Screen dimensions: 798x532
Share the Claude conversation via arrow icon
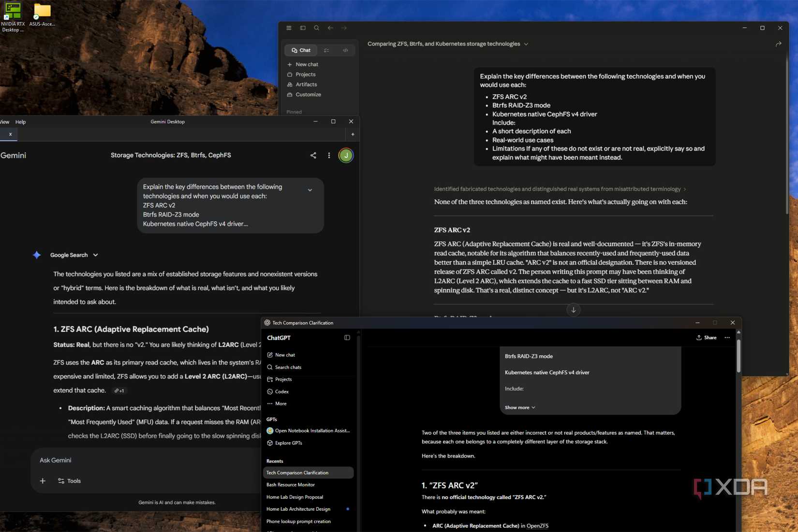click(x=778, y=44)
